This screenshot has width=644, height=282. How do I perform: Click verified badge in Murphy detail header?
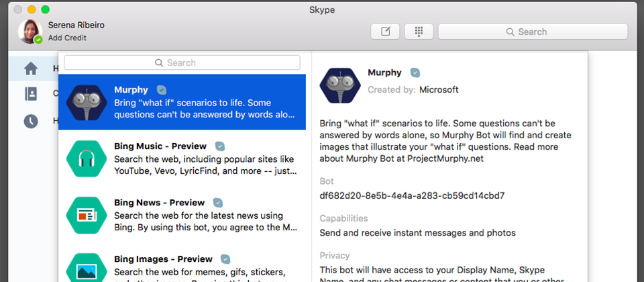(415, 73)
